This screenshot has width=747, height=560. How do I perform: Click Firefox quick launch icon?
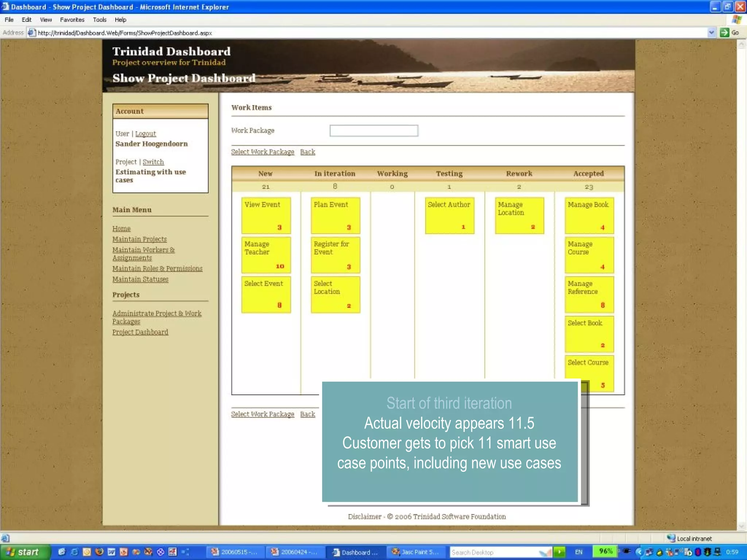(99, 552)
